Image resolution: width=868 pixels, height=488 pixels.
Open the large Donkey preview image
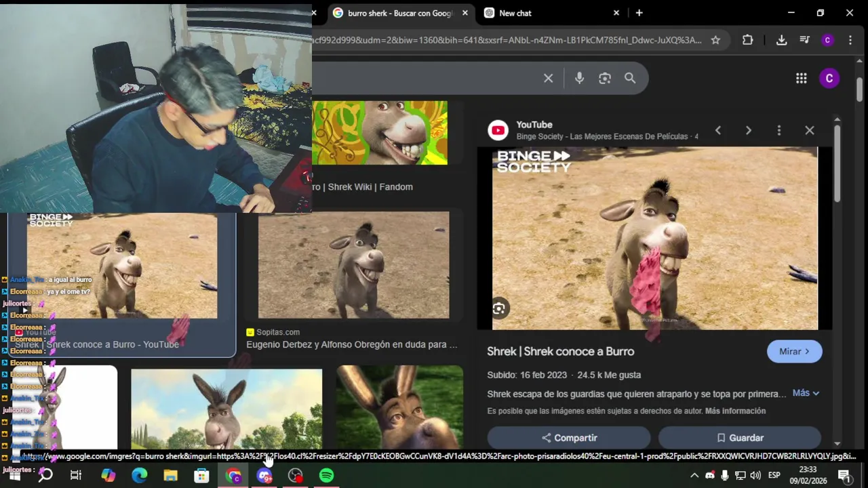655,239
